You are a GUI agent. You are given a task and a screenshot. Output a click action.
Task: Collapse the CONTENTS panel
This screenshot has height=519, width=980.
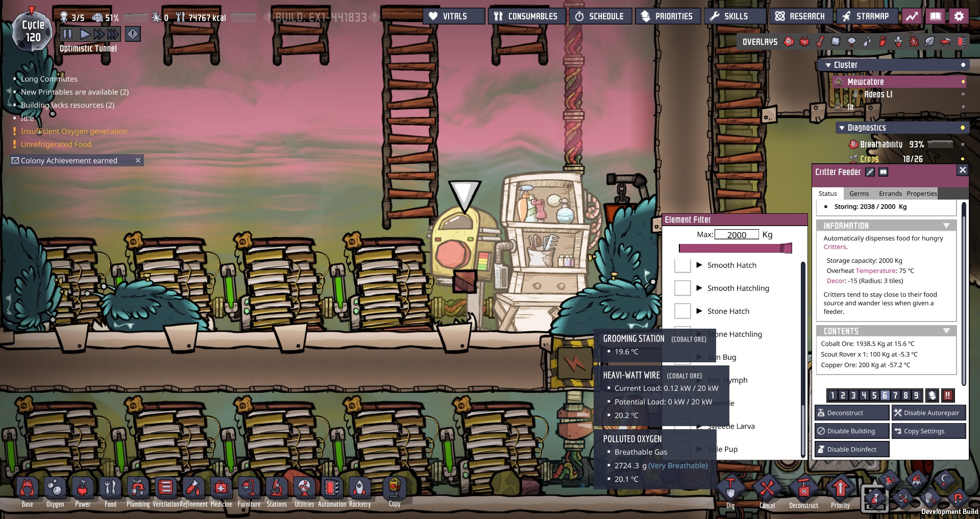pos(946,331)
